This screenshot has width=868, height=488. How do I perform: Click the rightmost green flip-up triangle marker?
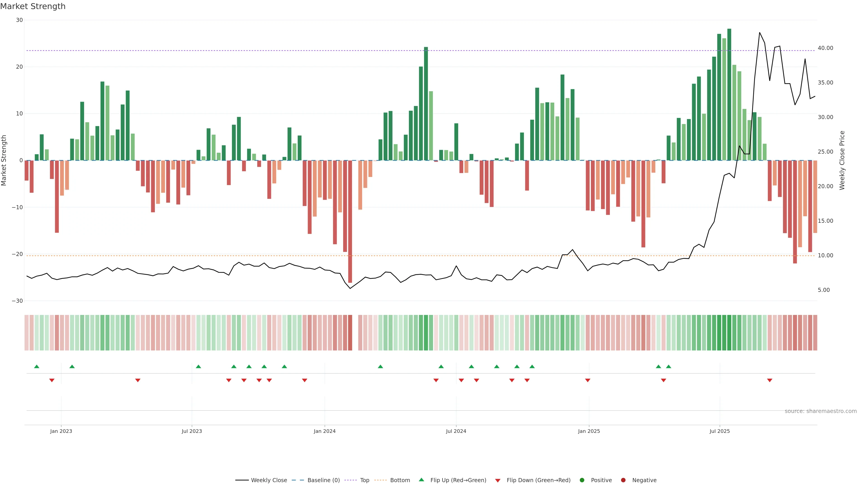click(x=669, y=366)
